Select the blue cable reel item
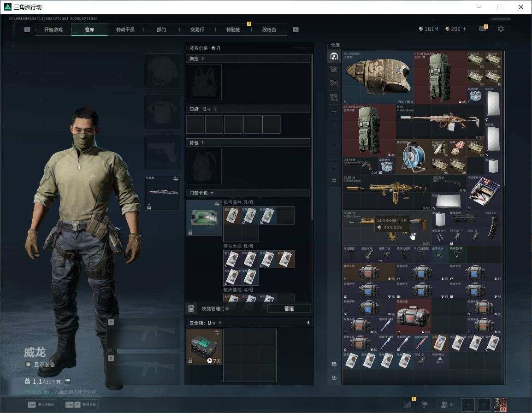 click(x=414, y=157)
